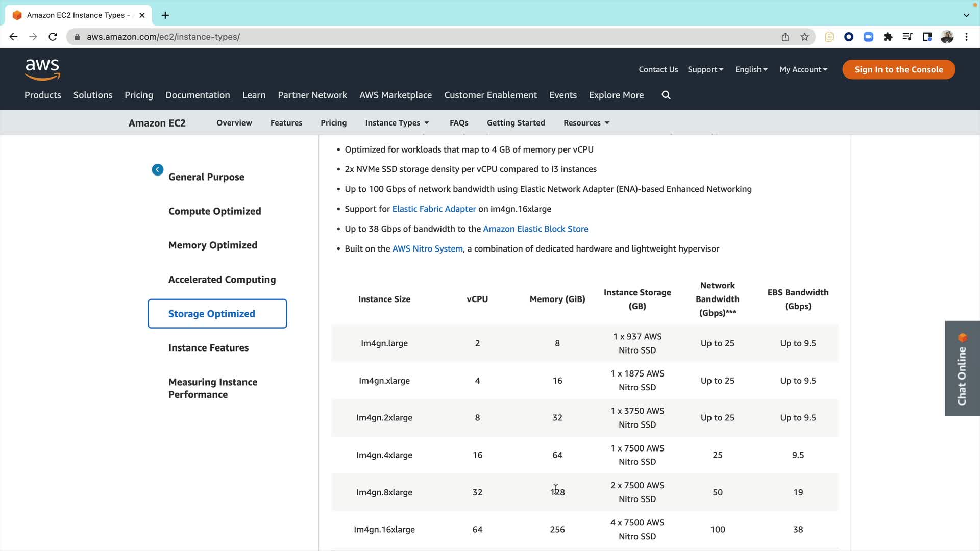This screenshot has width=980, height=551.
Task: Select Memory Optimized in sidebar
Action: [x=213, y=245]
